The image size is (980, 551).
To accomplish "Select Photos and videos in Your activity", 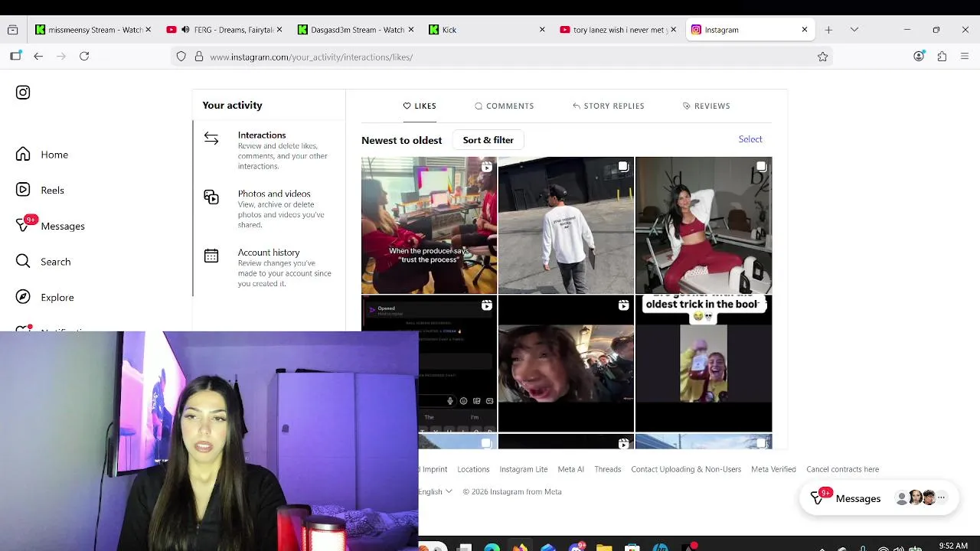I will [269, 209].
